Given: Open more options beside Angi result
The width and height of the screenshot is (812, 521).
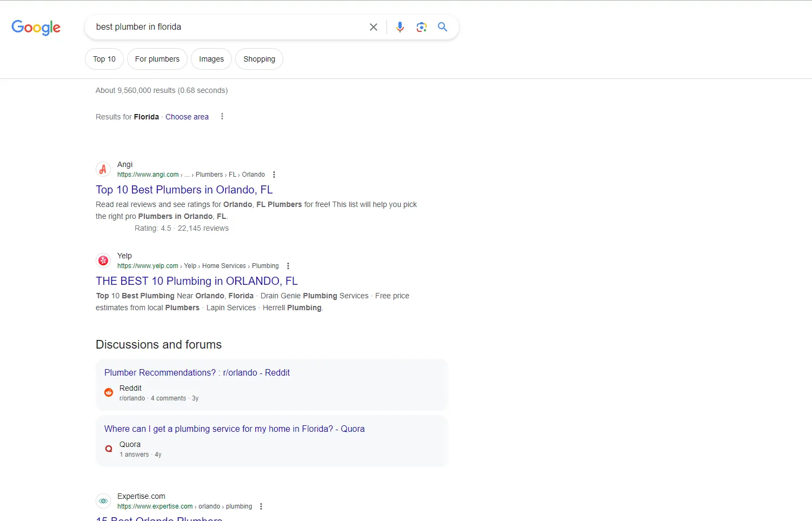Looking at the screenshot, I should (274, 175).
